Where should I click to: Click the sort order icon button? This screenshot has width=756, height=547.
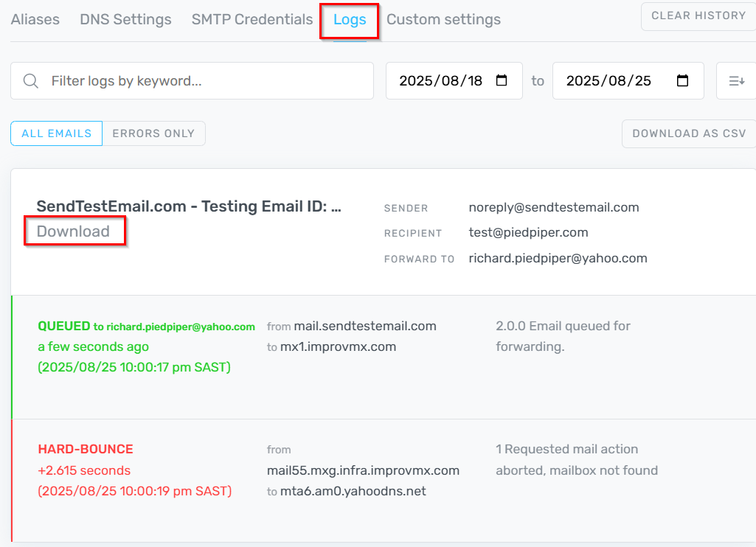tap(736, 81)
